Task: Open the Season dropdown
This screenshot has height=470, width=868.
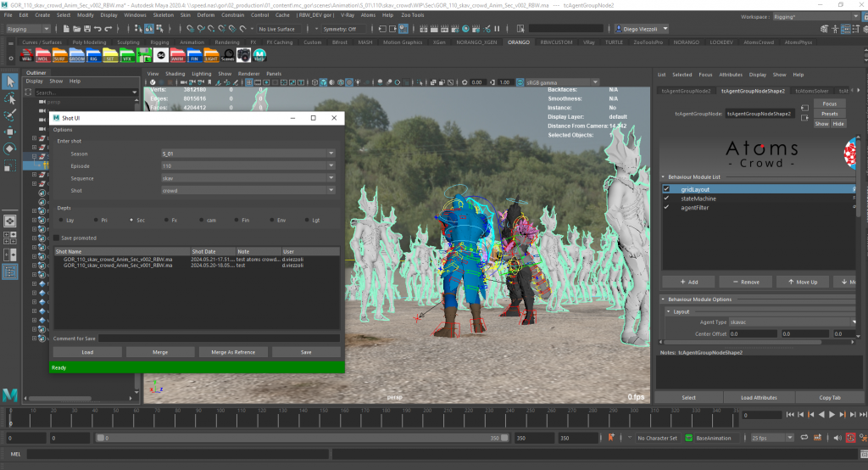Action: [248, 154]
